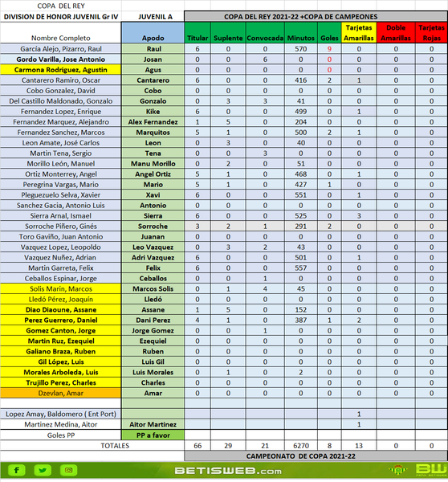Viewport: 448px width, 482px height.
Task: Click the JUVENIL A cell
Action: pos(153,17)
